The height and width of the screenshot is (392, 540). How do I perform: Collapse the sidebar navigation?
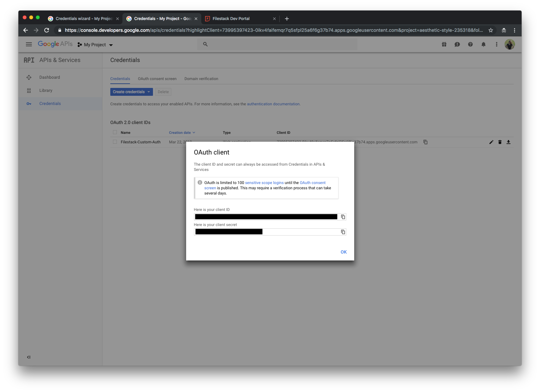(29, 357)
